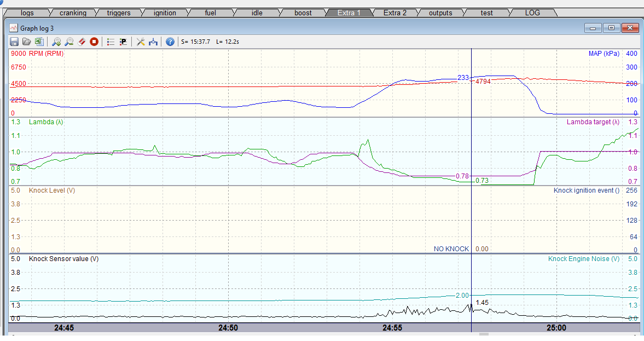Click the Knock Level (V) channel label

click(x=51, y=190)
